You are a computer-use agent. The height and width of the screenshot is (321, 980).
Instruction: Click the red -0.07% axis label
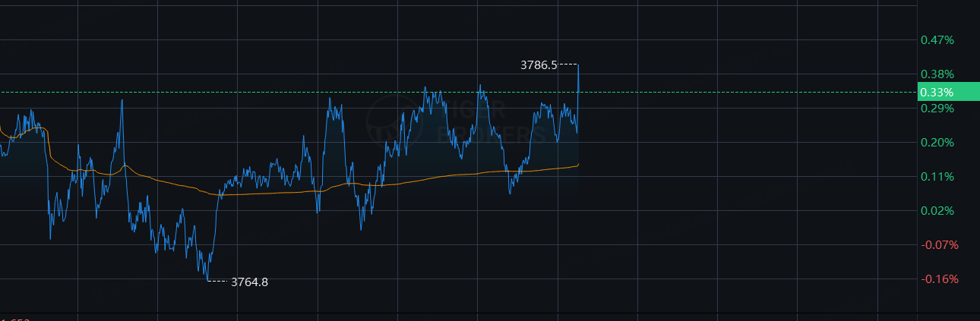[939, 244]
